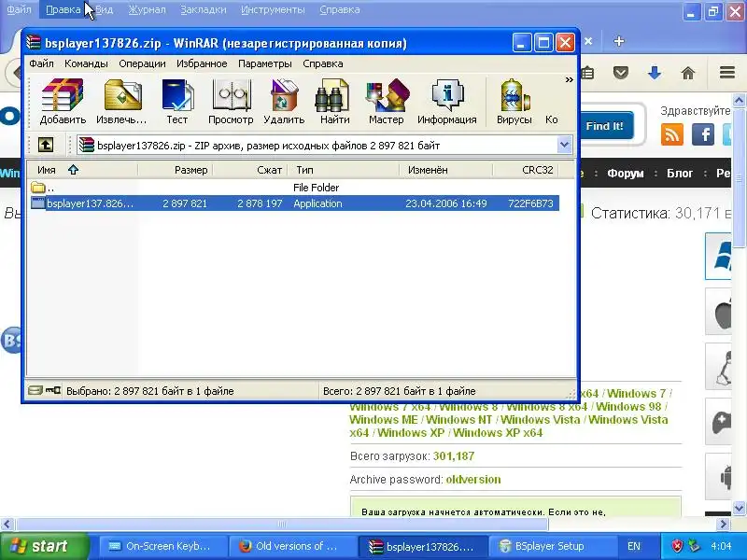Viewport: 747px width, 560px height.
Task: Select the parent folder '..' row
Action: pos(293,188)
